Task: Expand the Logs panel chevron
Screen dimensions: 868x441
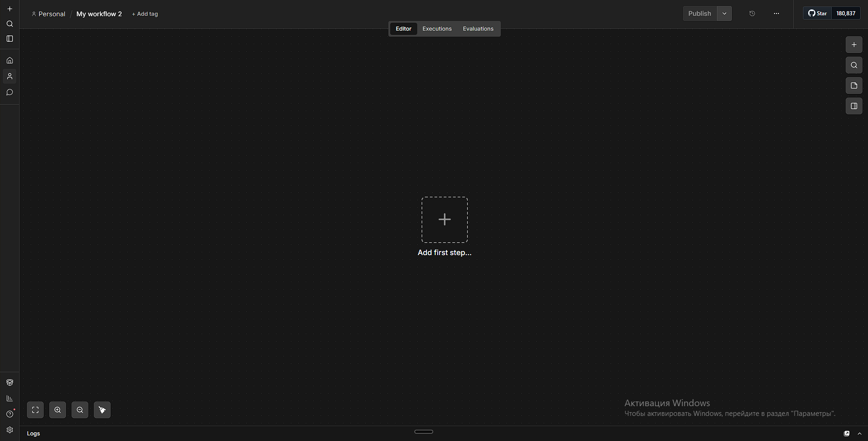Action: pos(860,434)
